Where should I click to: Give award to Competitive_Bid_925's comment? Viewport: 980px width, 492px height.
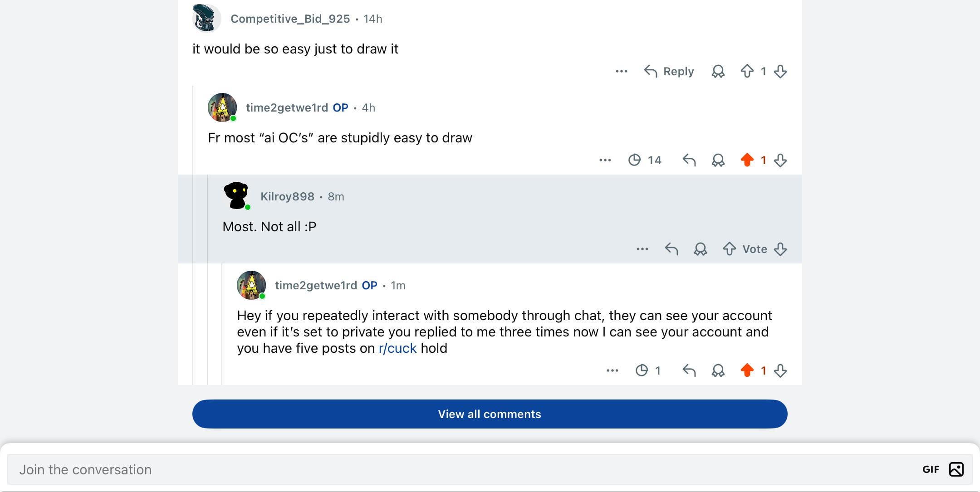click(718, 72)
